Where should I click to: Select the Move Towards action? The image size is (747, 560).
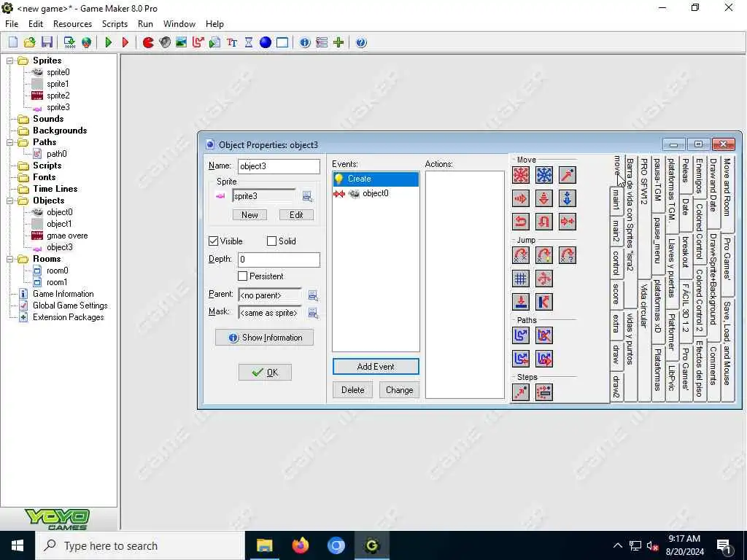click(568, 175)
